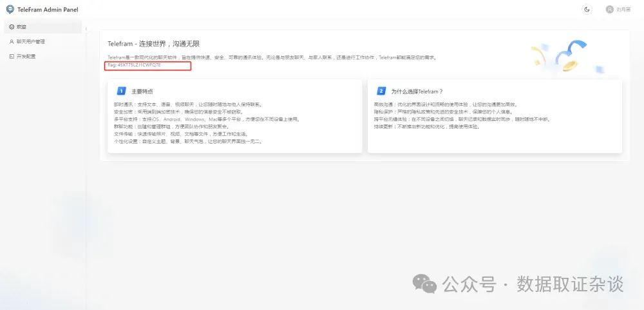Click the line starting with 文件传输
Image resolution: width=644 pixels, height=310 pixels.
pos(181,134)
